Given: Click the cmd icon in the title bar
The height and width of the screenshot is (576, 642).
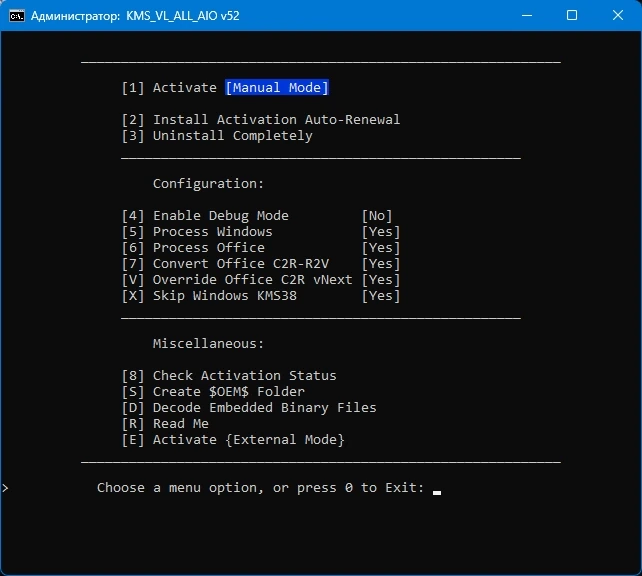Looking at the screenshot, I should click(17, 16).
